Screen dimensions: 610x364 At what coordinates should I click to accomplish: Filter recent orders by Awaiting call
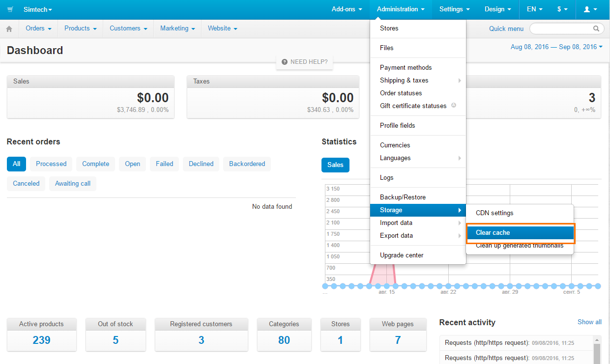coord(73,184)
